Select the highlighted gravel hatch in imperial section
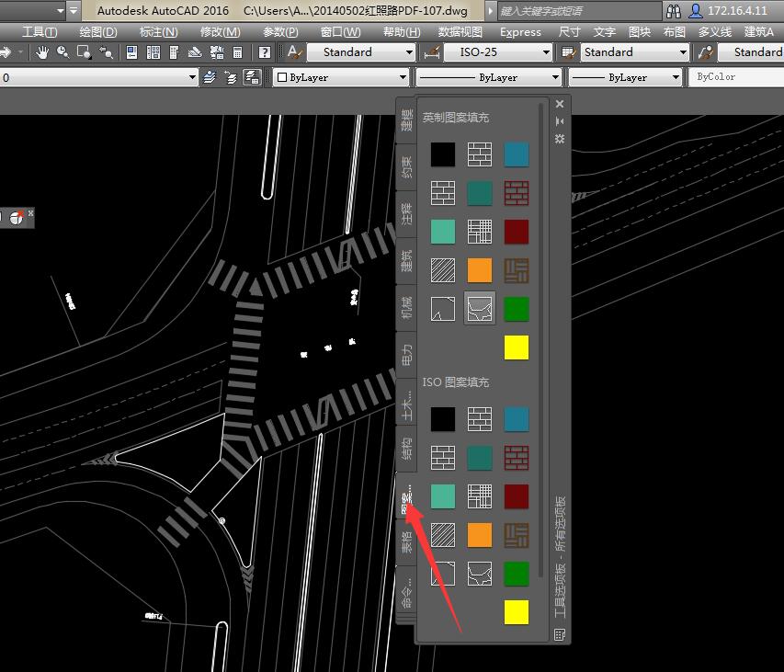The width and height of the screenshot is (784, 672). click(x=480, y=309)
